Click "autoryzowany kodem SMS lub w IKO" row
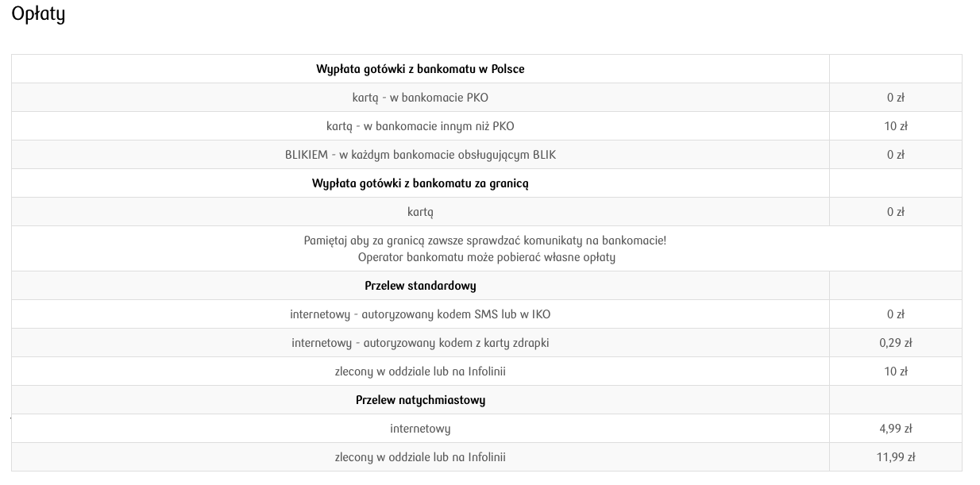Viewport: 980px width, 485px height. pos(420,314)
